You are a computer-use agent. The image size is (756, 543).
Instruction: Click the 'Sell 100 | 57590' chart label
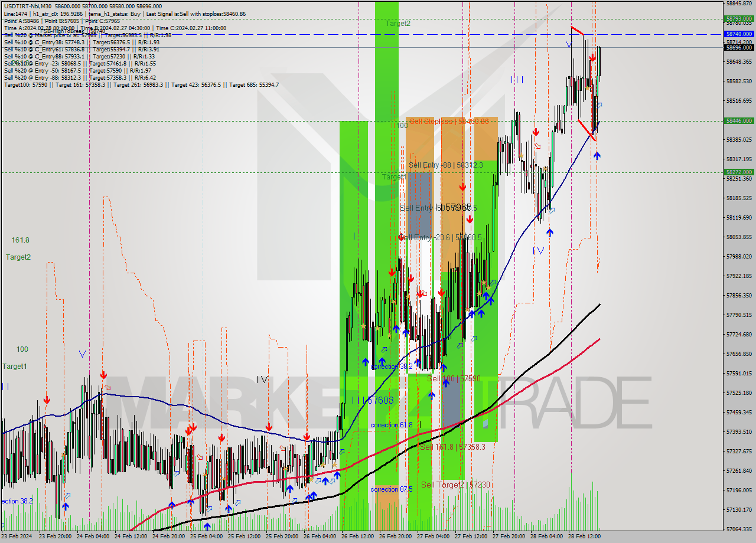click(454, 378)
